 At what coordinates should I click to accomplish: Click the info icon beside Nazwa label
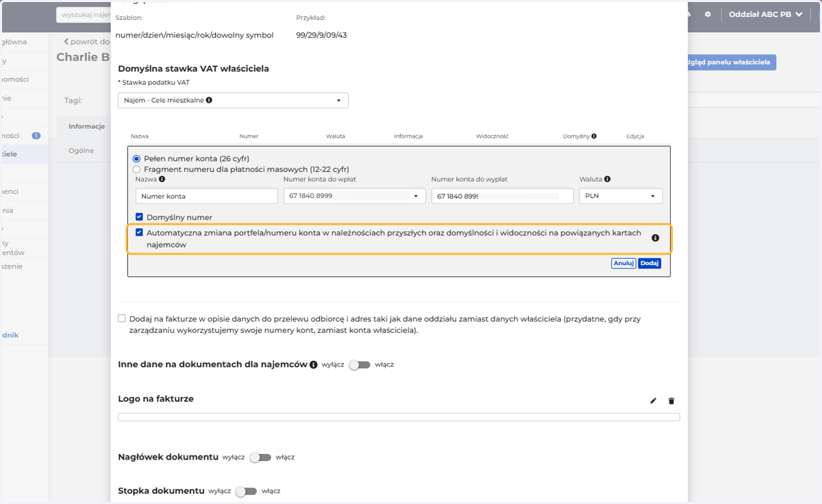[162, 179]
